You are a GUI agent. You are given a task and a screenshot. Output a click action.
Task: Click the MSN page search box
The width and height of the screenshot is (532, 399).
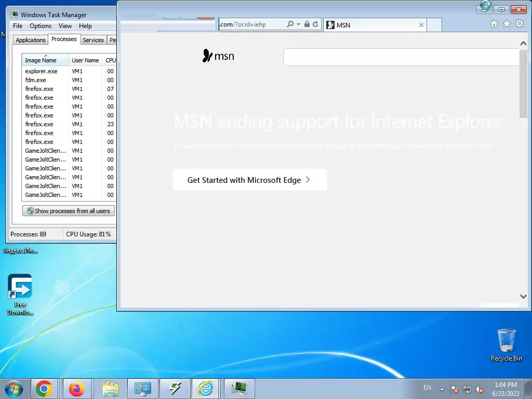pos(401,57)
